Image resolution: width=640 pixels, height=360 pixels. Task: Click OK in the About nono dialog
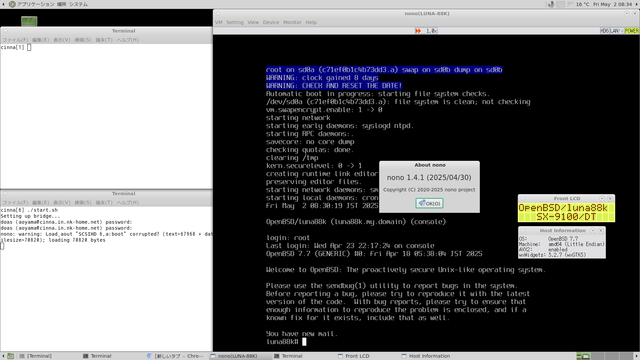pyautogui.click(x=429, y=203)
